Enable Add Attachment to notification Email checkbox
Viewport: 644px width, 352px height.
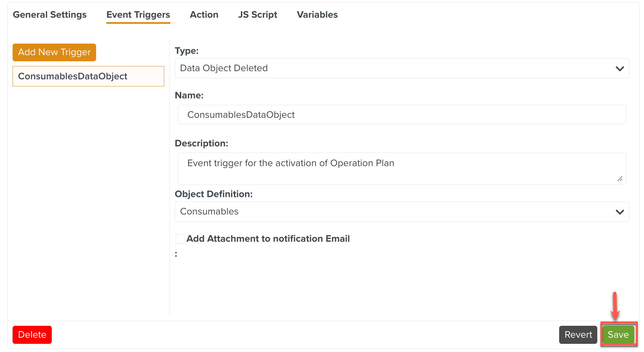pyautogui.click(x=180, y=239)
